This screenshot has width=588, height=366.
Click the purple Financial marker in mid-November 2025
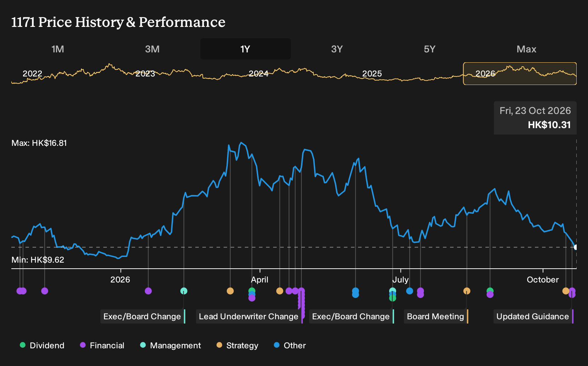45,291
